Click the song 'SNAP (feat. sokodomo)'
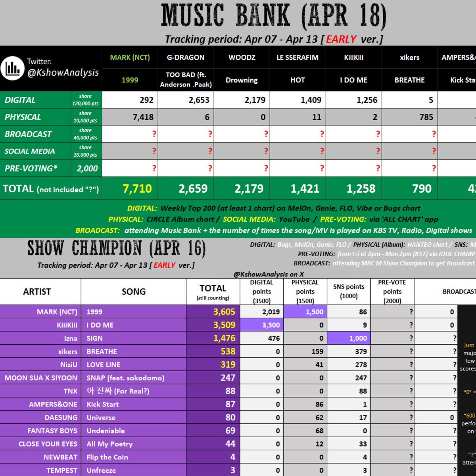This screenshot has width=476, height=476. (134, 378)
